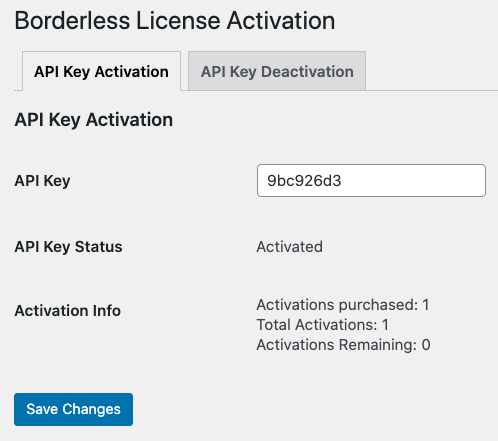Click the divider line right of the tabs
Viewport: 498px width, 441px height.
[432, 90]
